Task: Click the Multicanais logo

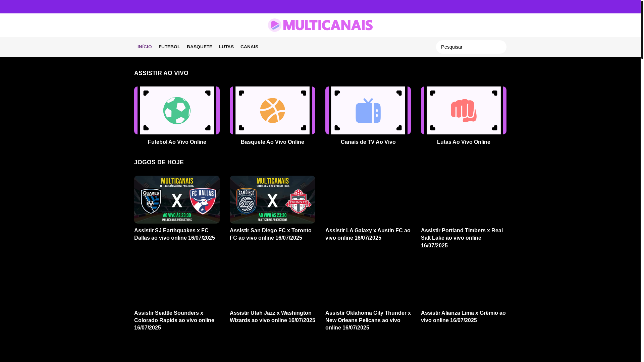Action: (x=320, y=25)
